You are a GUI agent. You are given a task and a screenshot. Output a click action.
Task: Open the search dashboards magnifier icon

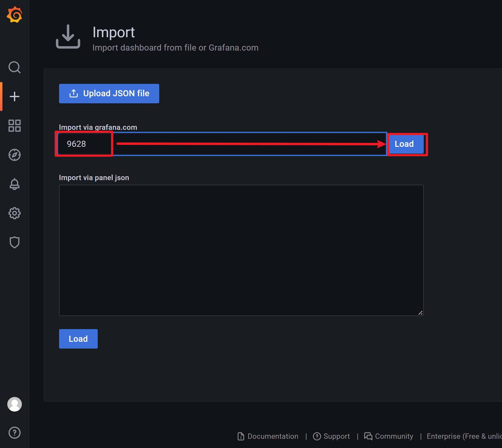[x=15, y=67]
